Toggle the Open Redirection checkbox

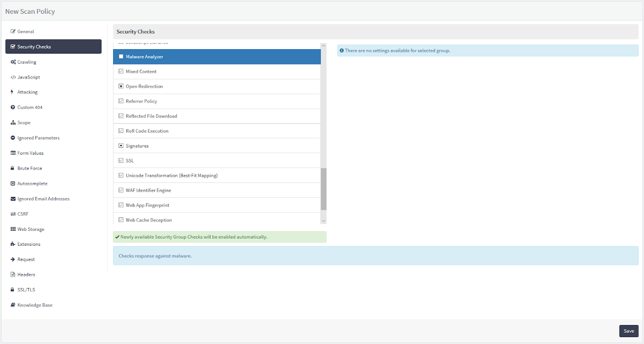[x=121, y=87]
